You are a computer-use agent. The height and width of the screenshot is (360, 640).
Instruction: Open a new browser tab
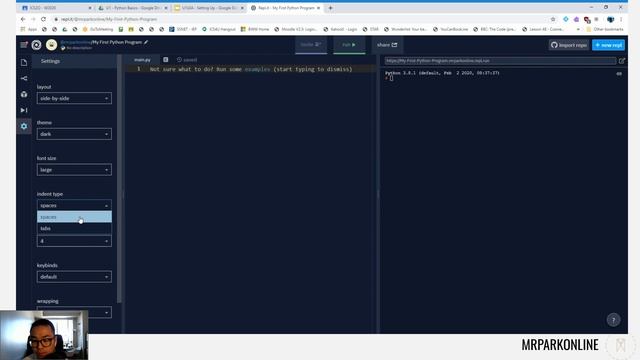[x=331, y=8]
